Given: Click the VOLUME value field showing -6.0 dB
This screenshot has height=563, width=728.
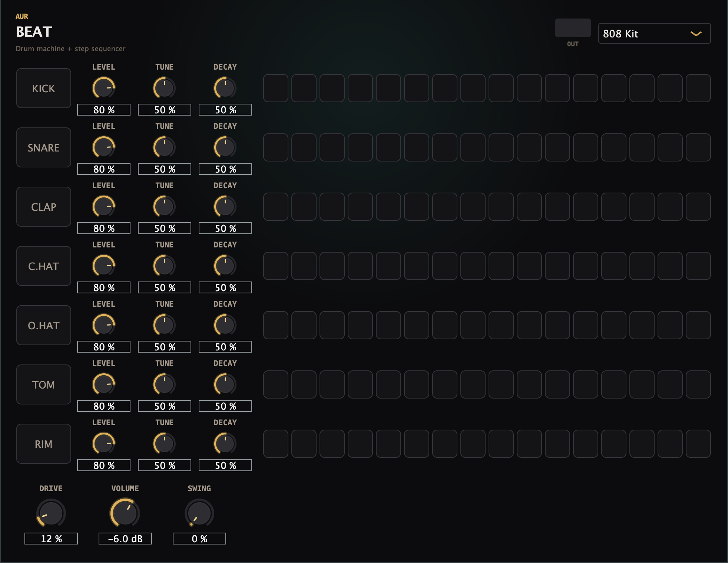Looking at the screenshot, I should 125,539.
